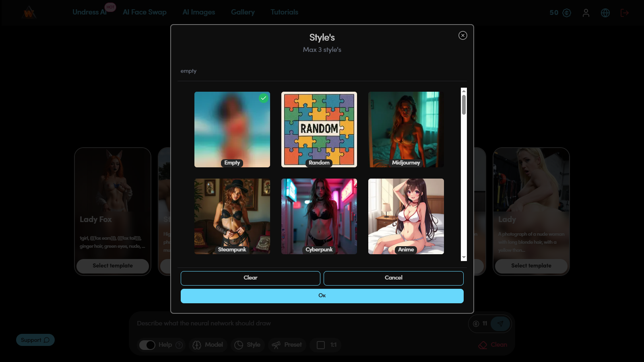Go to the Tutorials page

284,12
